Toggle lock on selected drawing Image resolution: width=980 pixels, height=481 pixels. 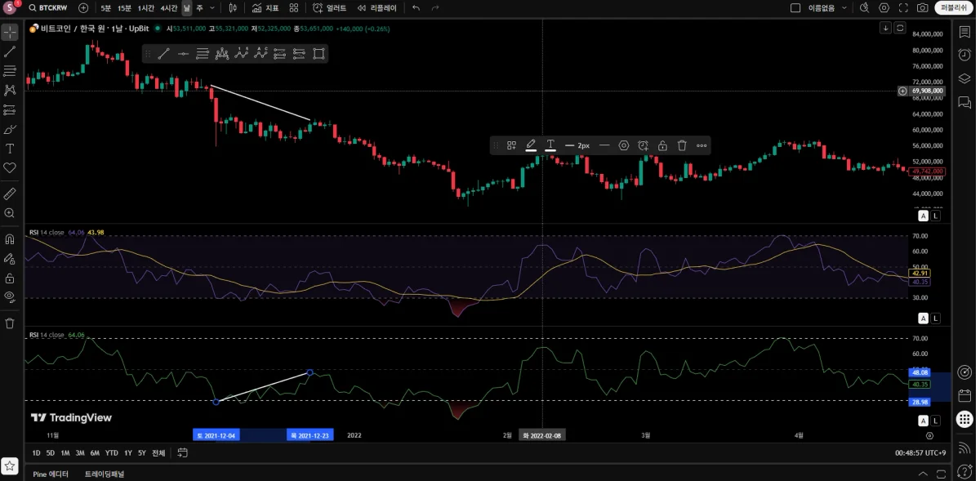pos(662,145)
